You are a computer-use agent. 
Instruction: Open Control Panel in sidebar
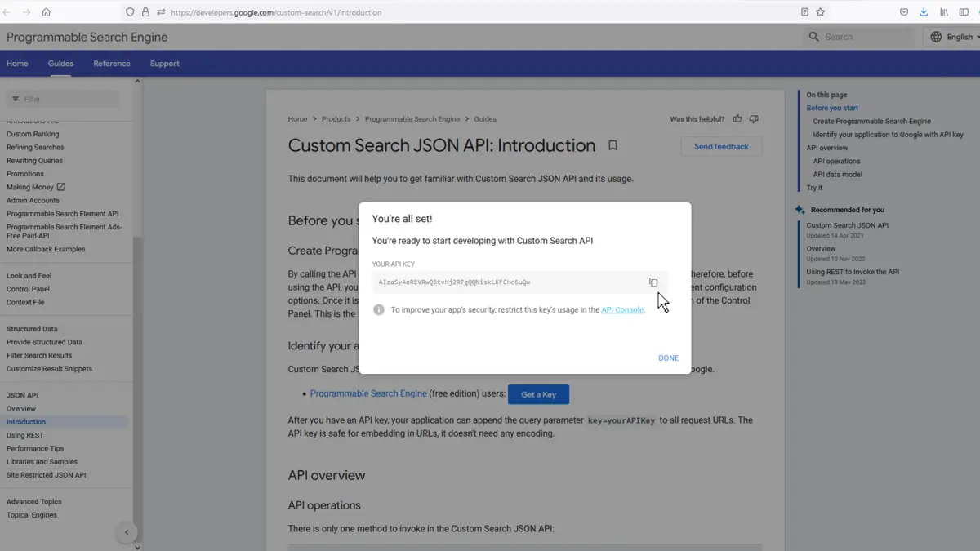pyautogui.click(x=28, y=289)
